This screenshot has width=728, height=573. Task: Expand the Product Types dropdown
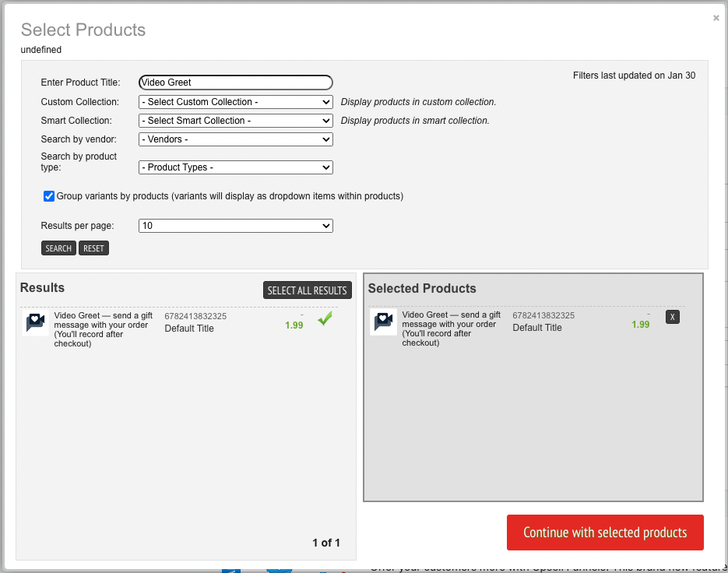[x=235, y=167]
